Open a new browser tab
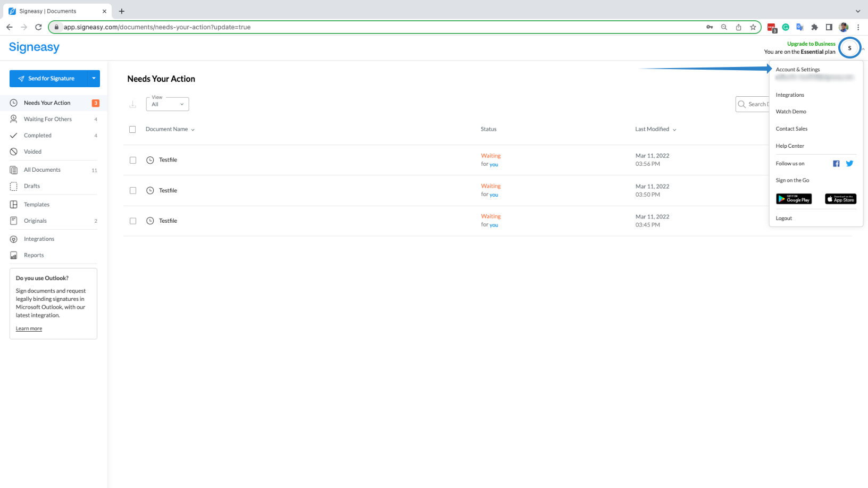This screenshot has height=488, width=868. click(122, 11)
